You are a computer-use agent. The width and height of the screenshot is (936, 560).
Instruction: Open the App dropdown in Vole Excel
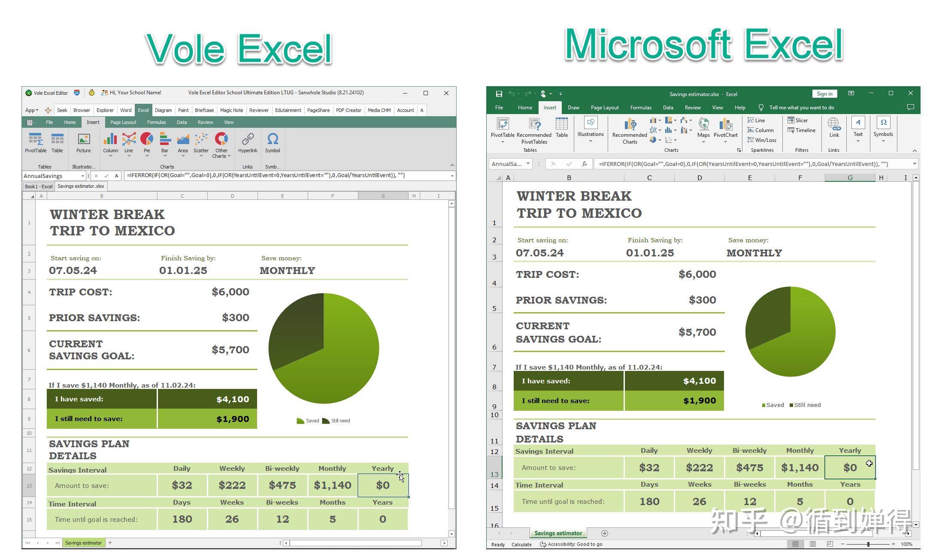coord(32,110)
